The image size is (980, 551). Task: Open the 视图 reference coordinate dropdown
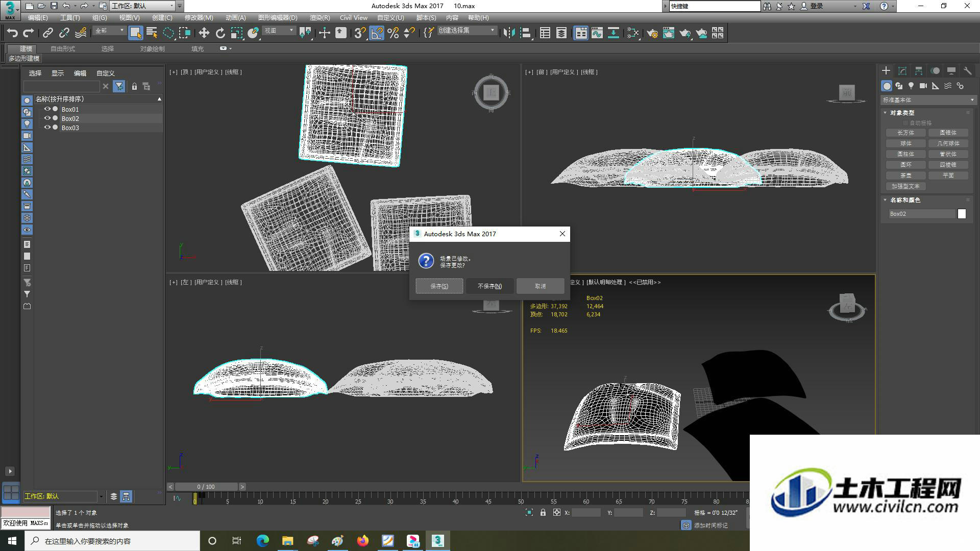pos(279,31)
